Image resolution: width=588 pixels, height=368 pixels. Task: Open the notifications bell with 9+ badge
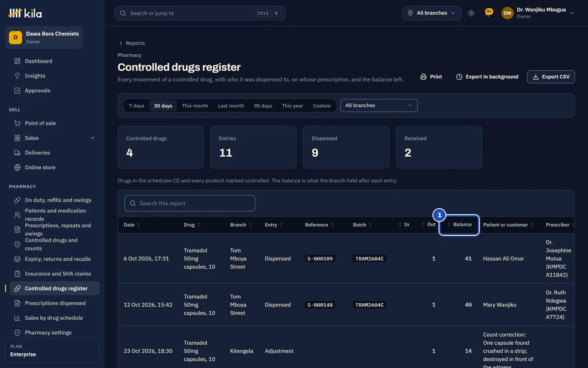488,13
